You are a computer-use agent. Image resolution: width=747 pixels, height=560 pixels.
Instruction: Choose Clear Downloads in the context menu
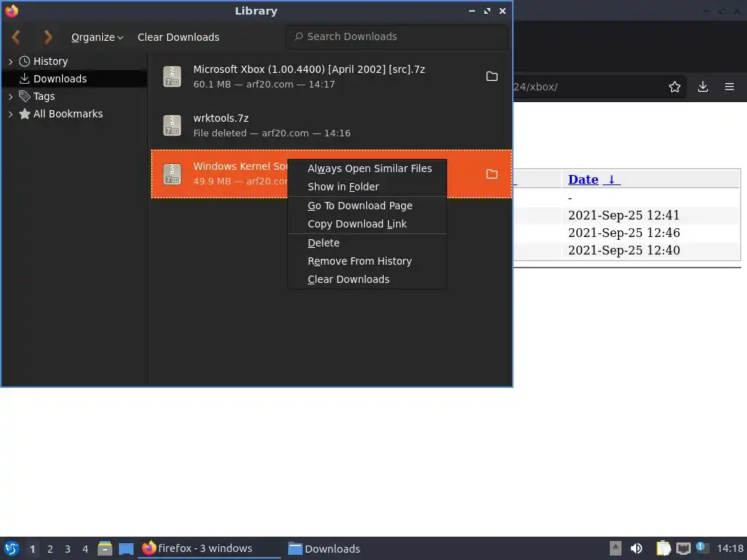pos(368,279)
